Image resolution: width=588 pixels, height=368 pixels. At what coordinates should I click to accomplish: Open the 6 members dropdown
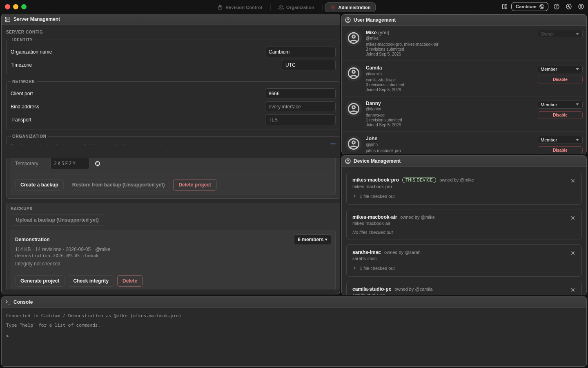(x=312, y=240)
